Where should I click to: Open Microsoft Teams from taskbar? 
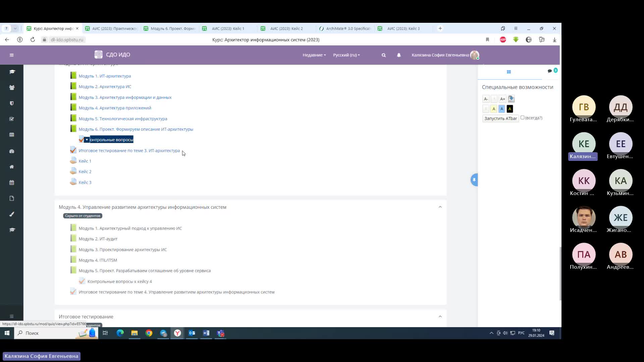[x=220, y=333]
